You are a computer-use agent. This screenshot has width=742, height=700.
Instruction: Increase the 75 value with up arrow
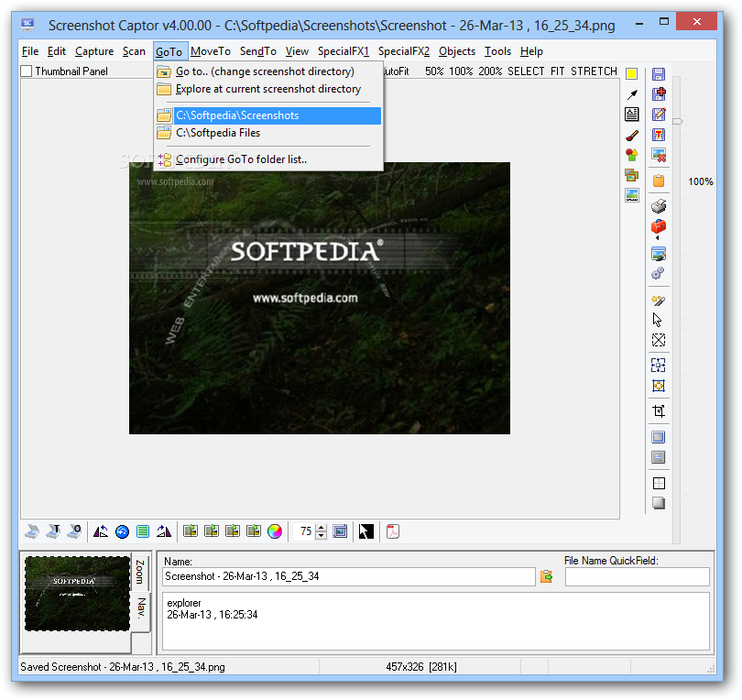(x=322, y=528)
